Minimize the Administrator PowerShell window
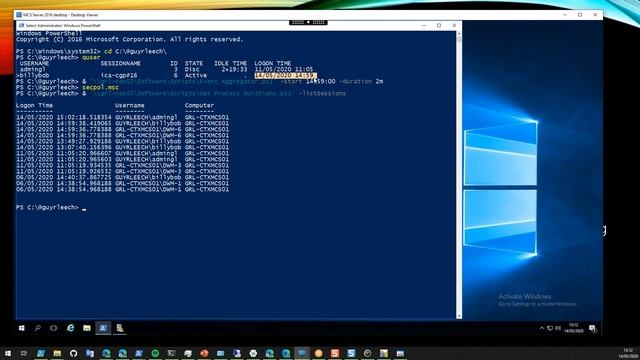This screenshot has width=640, height=360. pos(424,25)
